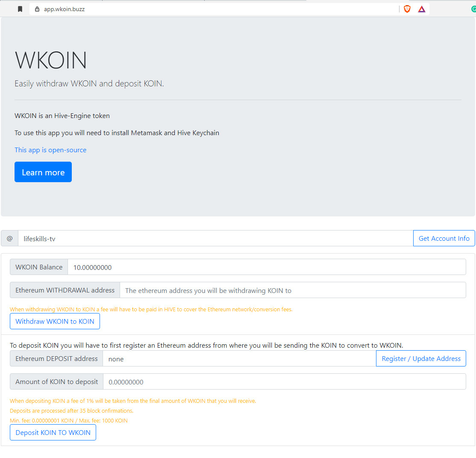This screenshot has width=476, height=458.
Task: Click Deposit KOIN TO WKOIN button
Action: pyautogui.click(x=53, y=433)
